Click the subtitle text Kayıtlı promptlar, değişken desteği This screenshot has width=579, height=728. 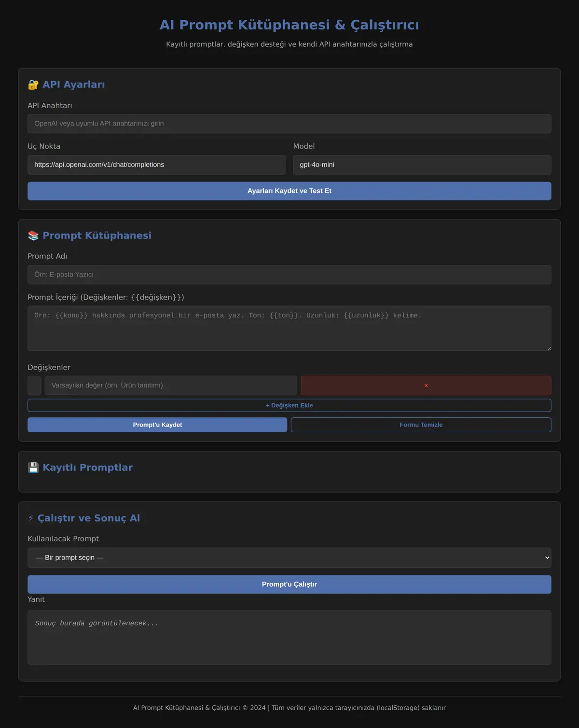(x=289, y=44)
